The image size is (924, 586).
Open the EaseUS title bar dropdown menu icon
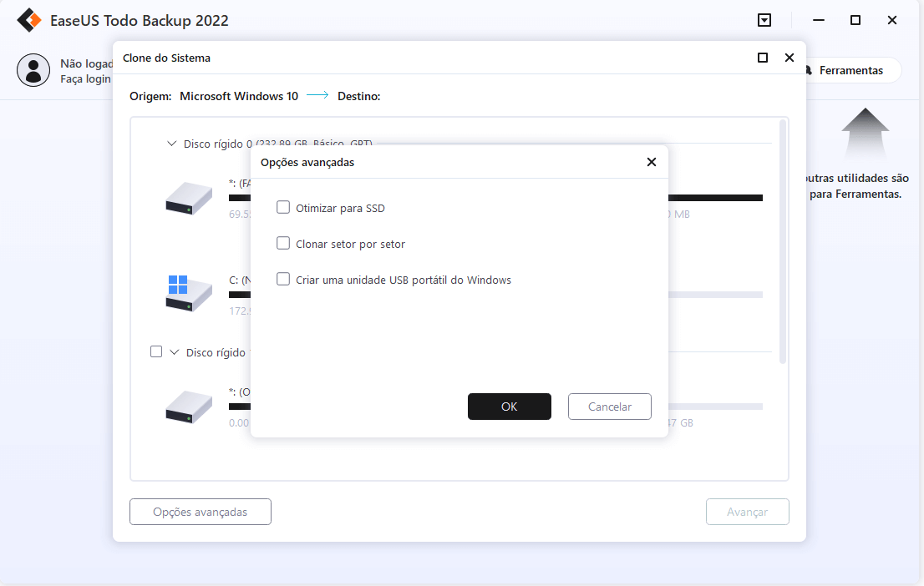coord(764,21)
